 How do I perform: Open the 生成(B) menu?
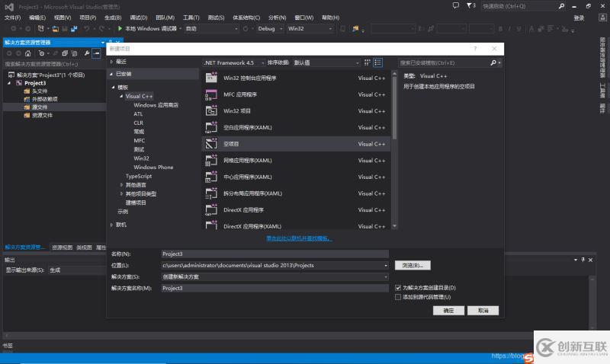tap(113, 18)
